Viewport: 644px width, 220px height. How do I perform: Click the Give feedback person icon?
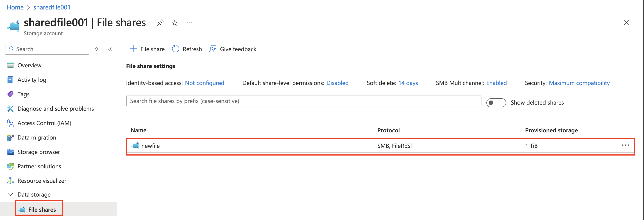213,49
